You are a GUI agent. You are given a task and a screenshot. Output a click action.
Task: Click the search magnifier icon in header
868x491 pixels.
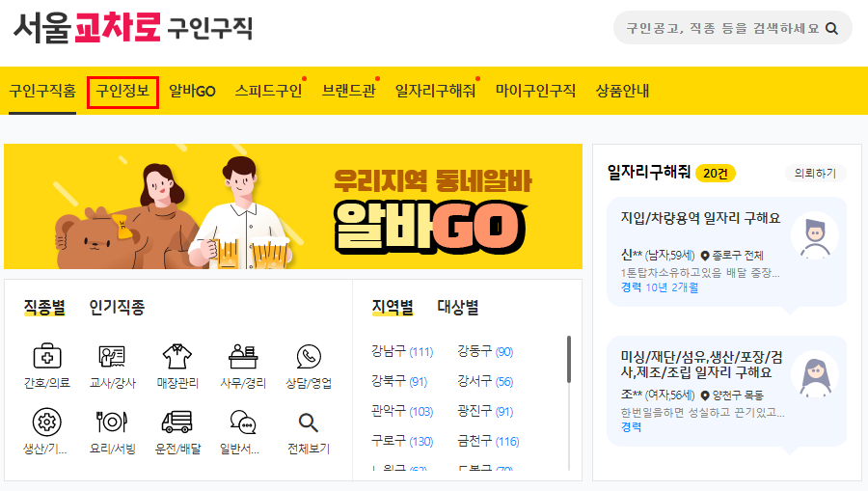click(831, 28)
